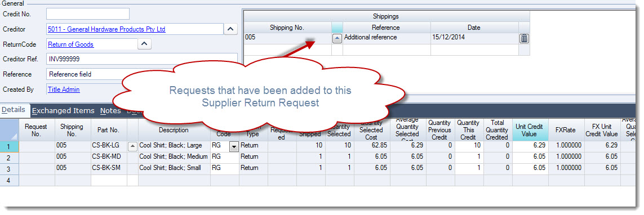
Task: Select row 4 header in details grid
Action: 10,181
